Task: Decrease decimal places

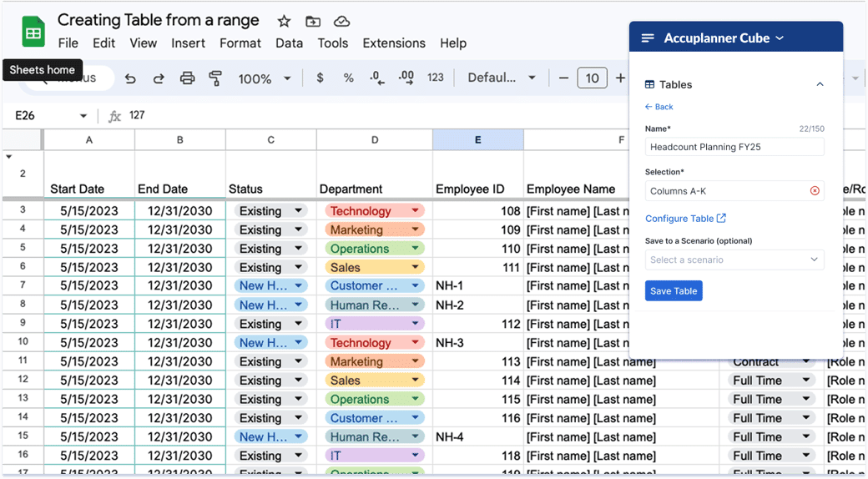Action: tap(377, 78)
